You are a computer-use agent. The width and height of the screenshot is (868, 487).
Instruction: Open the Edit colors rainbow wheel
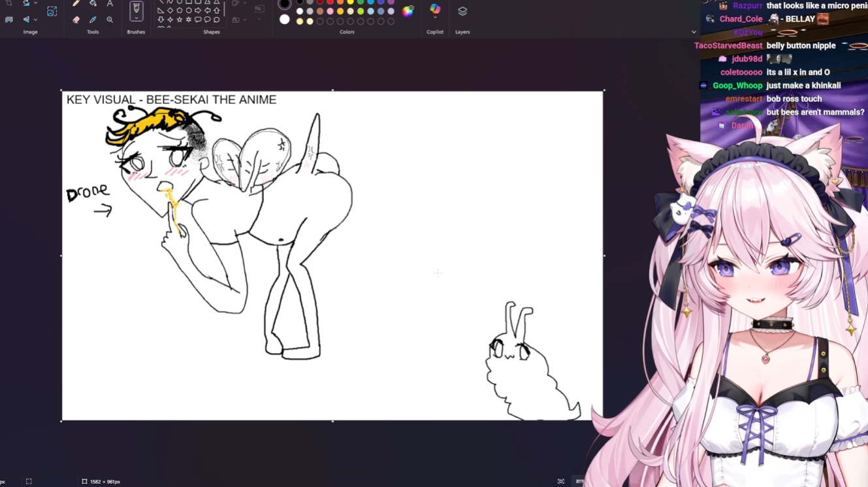point(408,11)
